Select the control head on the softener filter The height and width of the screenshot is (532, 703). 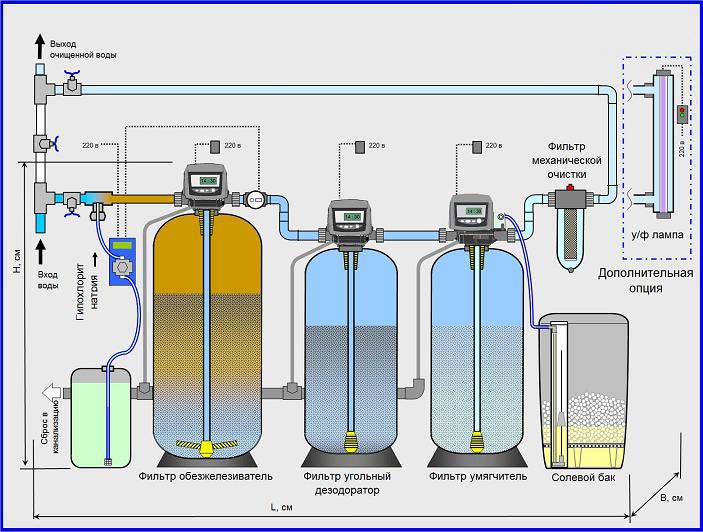[x=471, y=212]
